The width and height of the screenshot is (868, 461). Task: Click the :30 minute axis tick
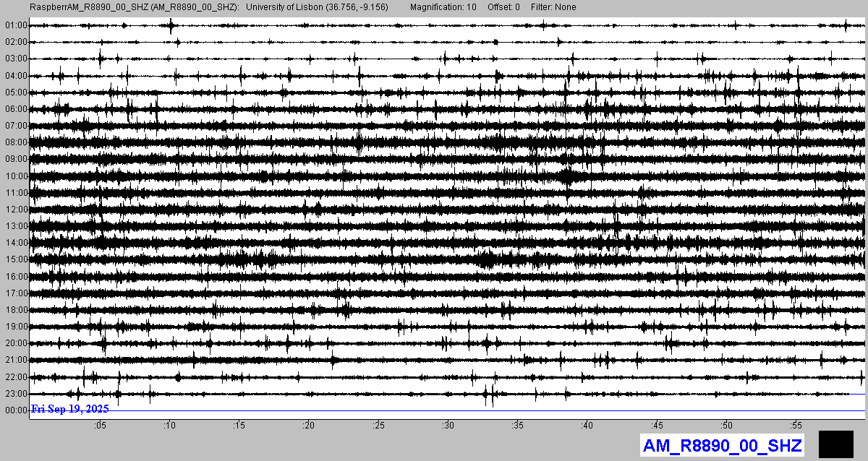(x=448, y=426)
